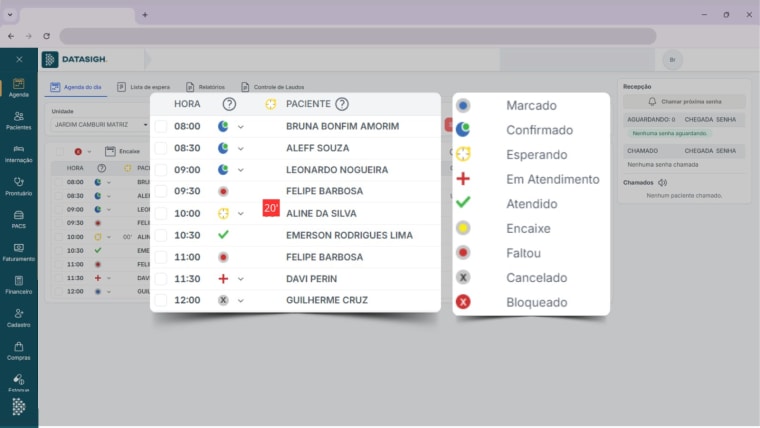
Task: Go back in the browser
Action: (11, 36)
